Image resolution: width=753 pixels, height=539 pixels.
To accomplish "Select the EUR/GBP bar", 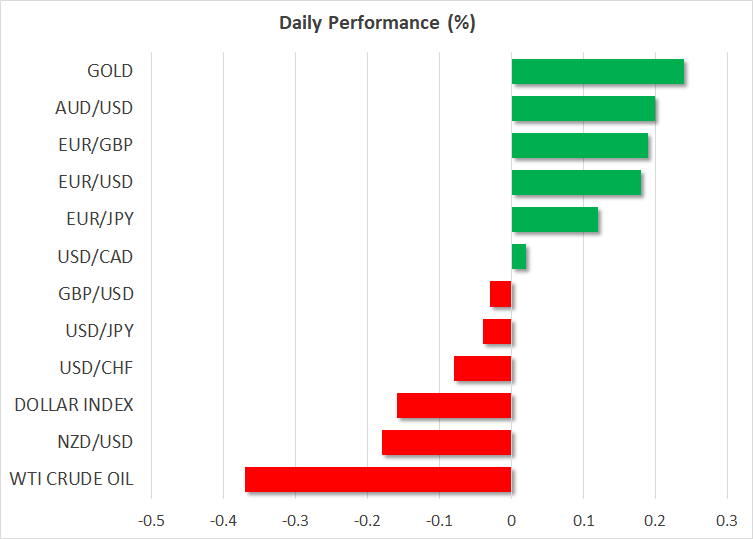I will (x=579, y=145).
